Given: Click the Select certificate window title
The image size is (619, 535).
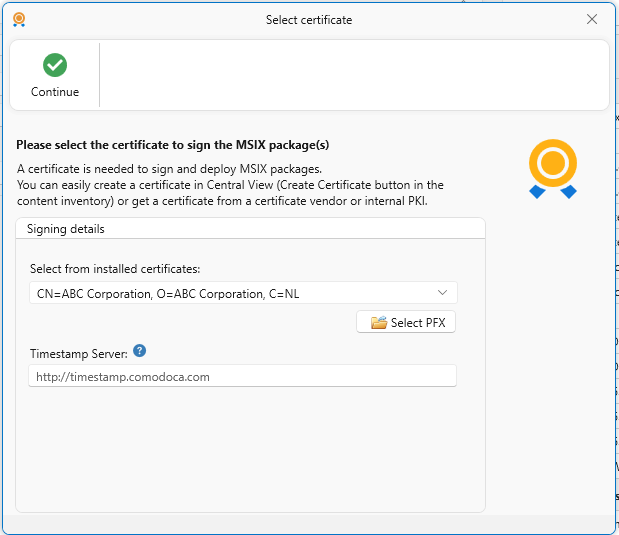Looking at the screenshot, I should [309, 19].
